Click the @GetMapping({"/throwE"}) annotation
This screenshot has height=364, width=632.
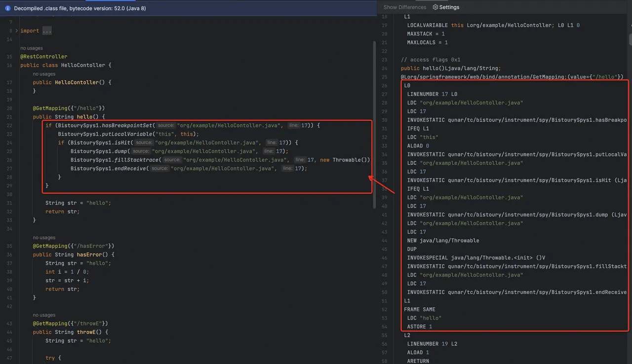[x=71, y=324]
